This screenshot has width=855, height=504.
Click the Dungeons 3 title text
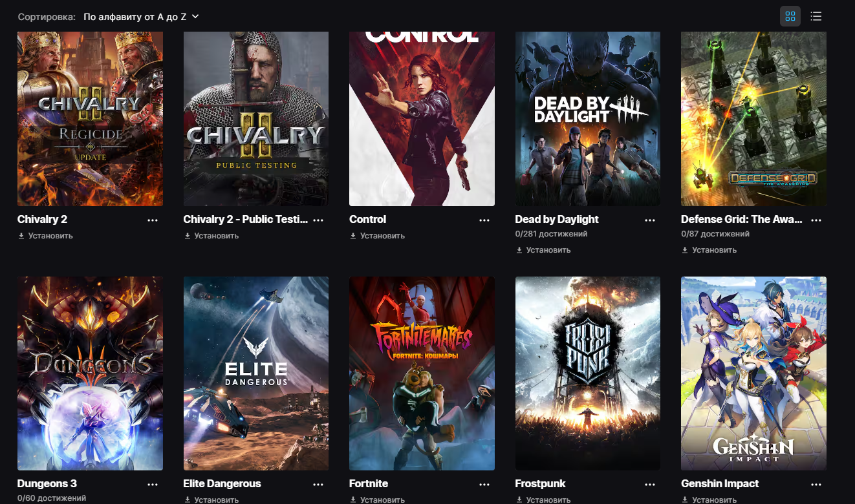(x=47, y=483)
